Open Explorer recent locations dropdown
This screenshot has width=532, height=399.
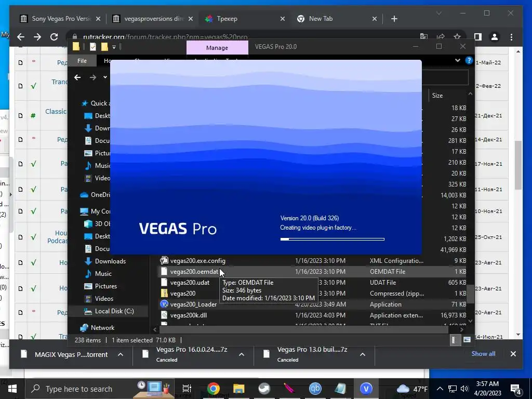(x=105, y=77)
